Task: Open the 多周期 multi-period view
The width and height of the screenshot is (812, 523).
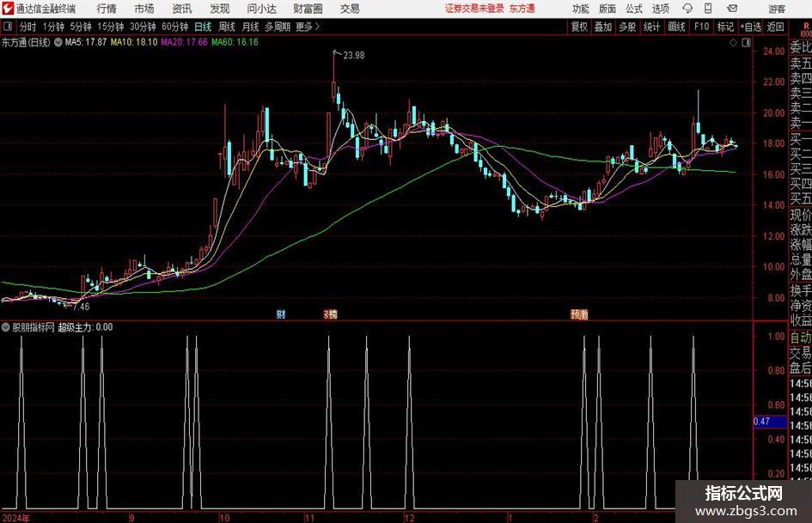Action: click(x=278, y=27)
